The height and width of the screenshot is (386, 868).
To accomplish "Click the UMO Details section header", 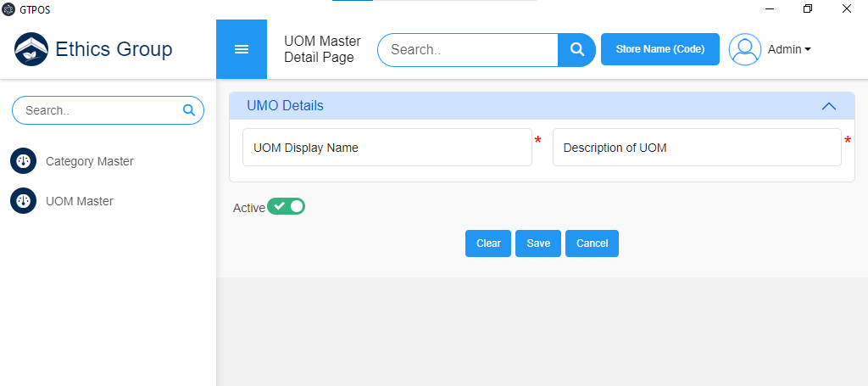I will [285, 106].
